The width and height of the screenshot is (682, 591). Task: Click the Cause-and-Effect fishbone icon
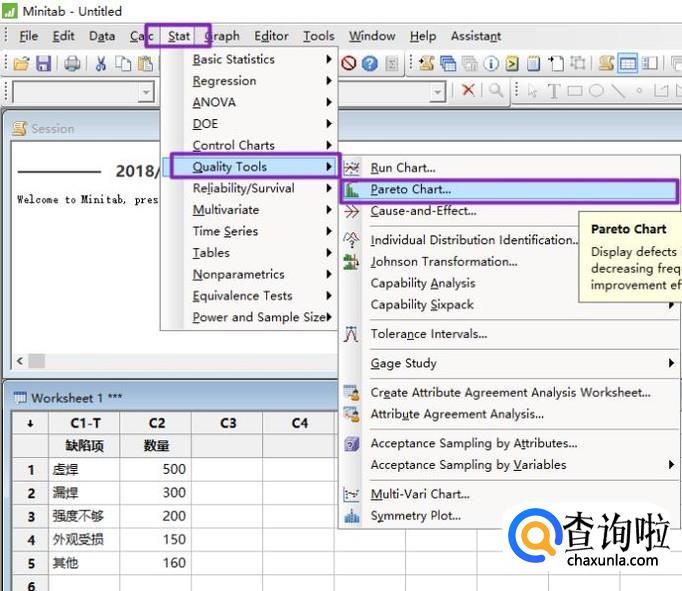351,211
